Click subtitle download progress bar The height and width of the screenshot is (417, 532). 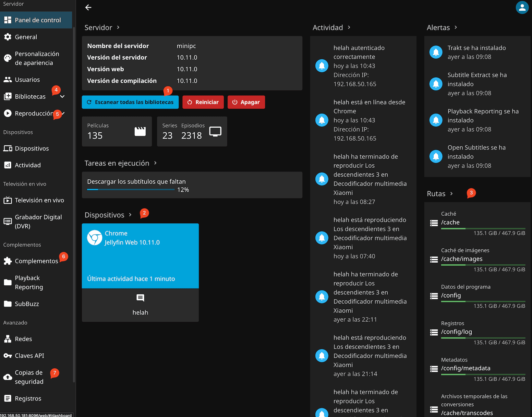(x=131, y=189)
